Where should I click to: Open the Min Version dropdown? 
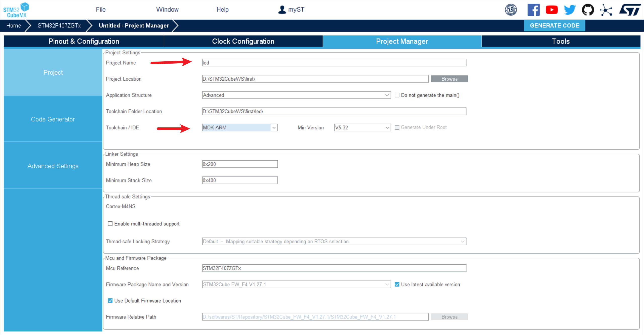tap(387, 128)
